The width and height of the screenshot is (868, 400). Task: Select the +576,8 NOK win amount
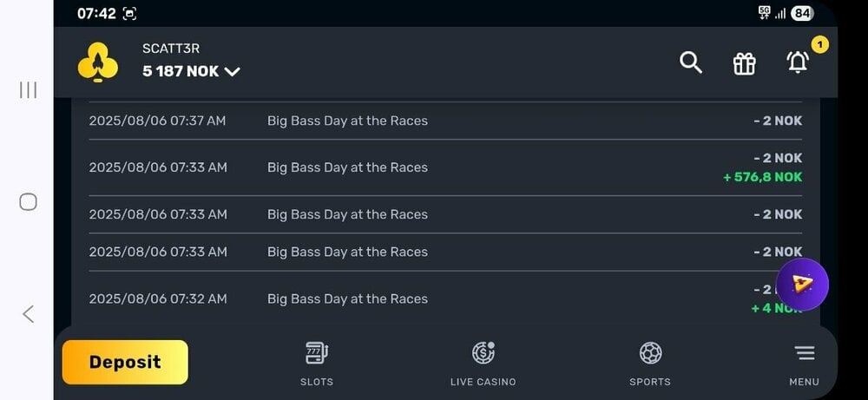click(762, 177)
